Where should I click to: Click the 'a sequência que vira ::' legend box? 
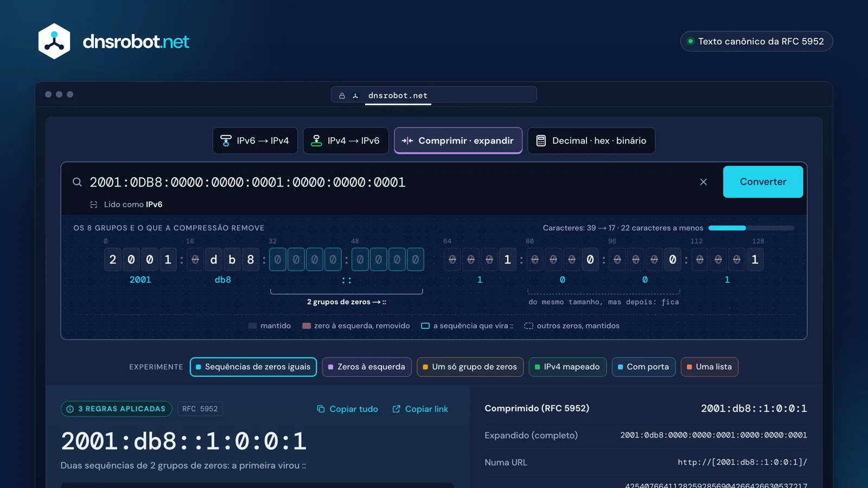[425, 326]
